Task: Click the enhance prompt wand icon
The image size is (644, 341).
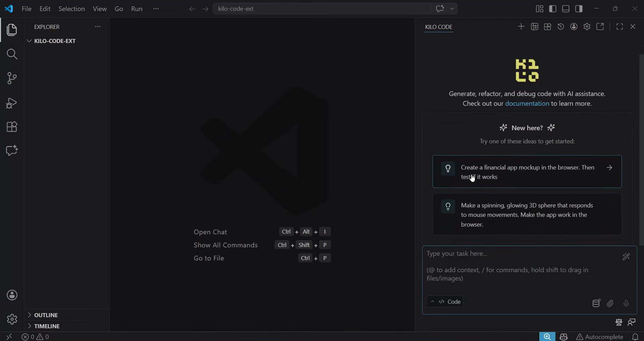Action: pyautogui.click(x=626, y=257)
